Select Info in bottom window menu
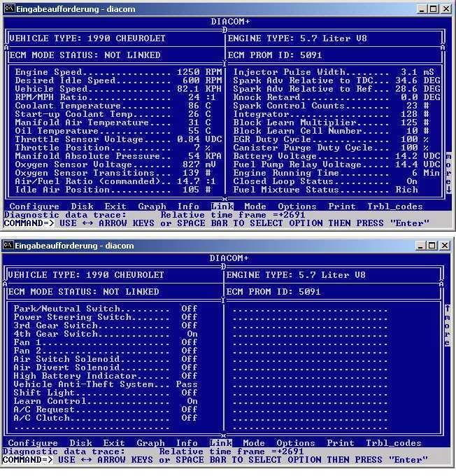The height and width of the screenshot is (476, 456). [187, 443]
